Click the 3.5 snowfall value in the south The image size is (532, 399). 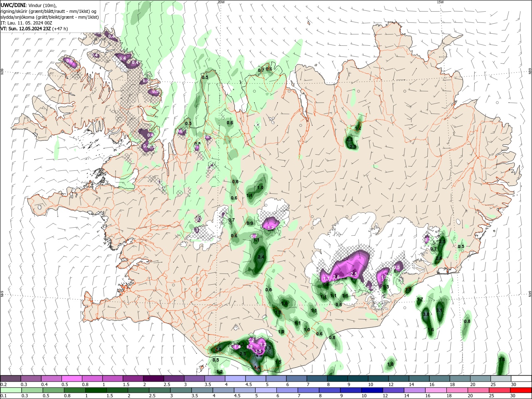(x=258, y=351)
